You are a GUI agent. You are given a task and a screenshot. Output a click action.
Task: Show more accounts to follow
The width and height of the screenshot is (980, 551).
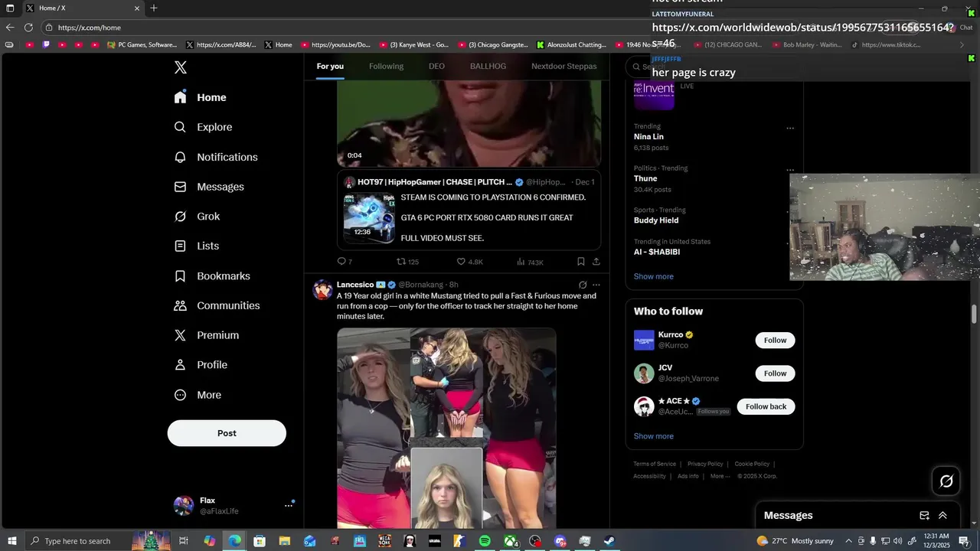coord(653,436)
